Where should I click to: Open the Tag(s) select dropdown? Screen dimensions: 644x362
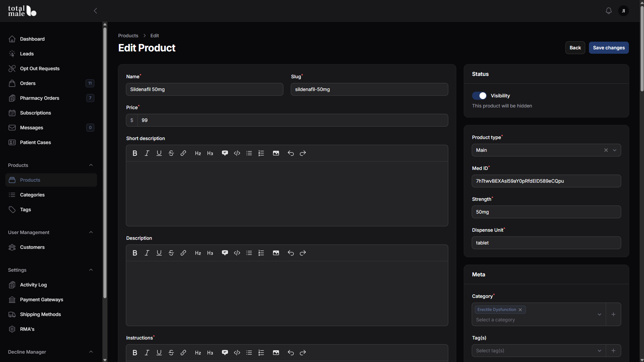coord(539,351)
